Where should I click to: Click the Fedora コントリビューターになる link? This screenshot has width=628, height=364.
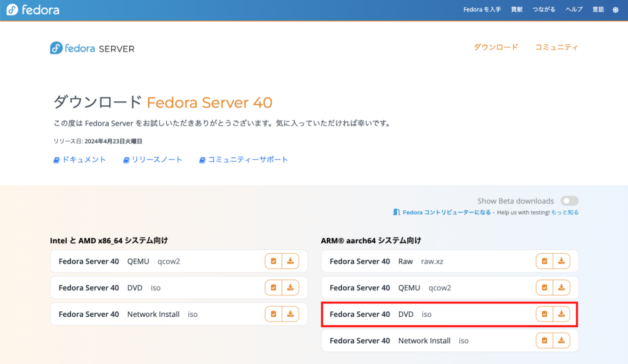pyautogui.click(x=442, y=213)
